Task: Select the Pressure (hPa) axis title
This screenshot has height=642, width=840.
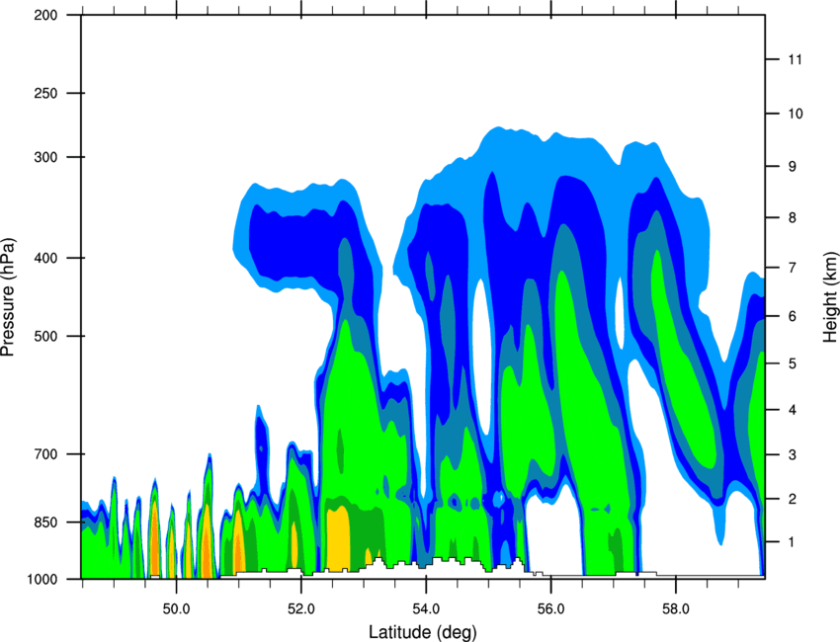Action: point(8,297)
